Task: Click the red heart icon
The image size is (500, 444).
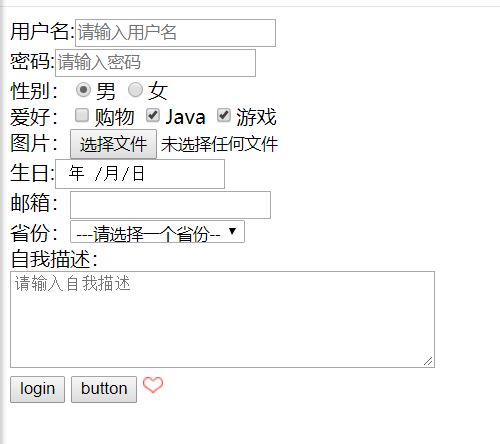Action: tap(153, 385)
